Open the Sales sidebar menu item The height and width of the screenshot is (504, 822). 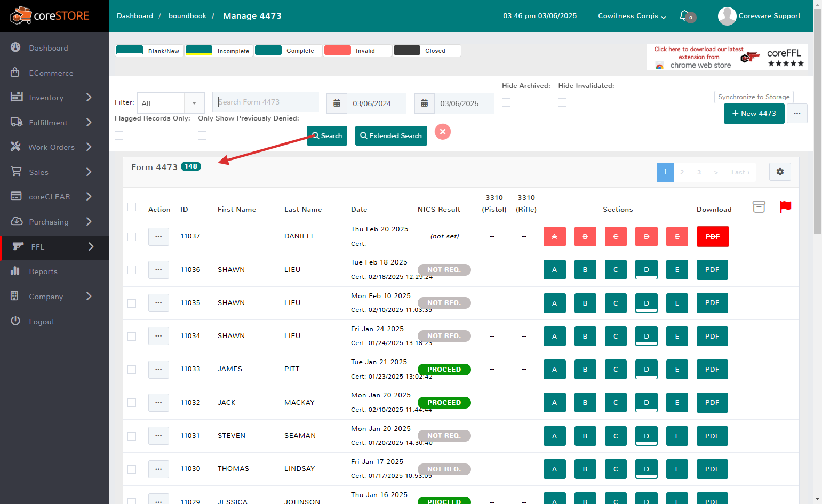[x=54, y=172]
